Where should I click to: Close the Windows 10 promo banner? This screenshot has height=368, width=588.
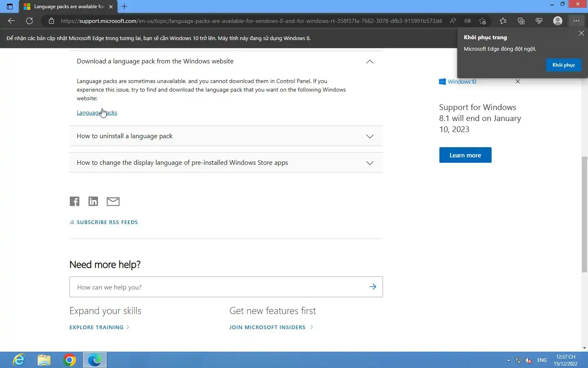518,81
